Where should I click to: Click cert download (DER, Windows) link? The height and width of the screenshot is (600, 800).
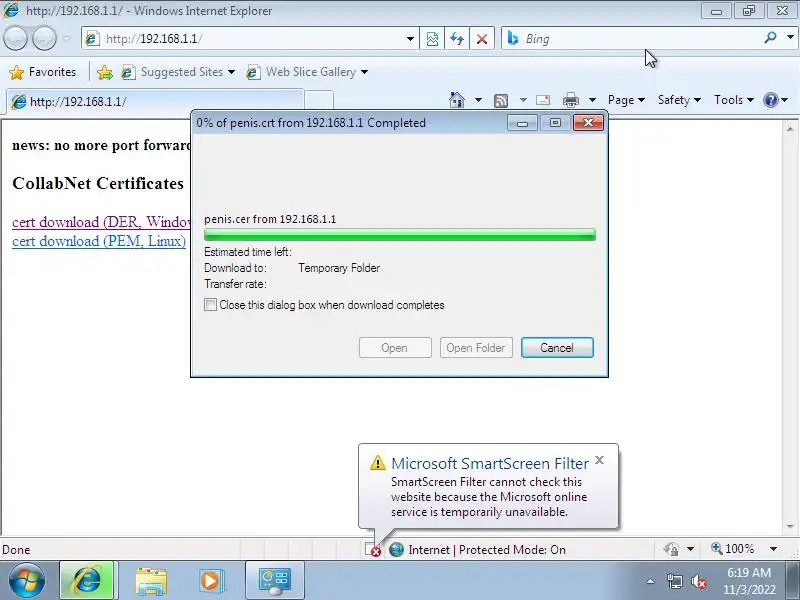101,222
